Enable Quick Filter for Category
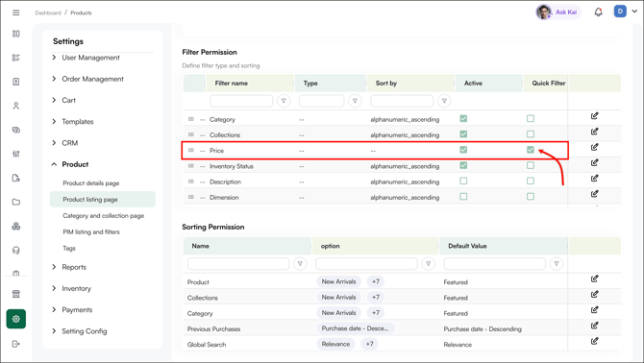Viewport: 644px width, 363px height. pyautogui.click(x=531, y=118)
